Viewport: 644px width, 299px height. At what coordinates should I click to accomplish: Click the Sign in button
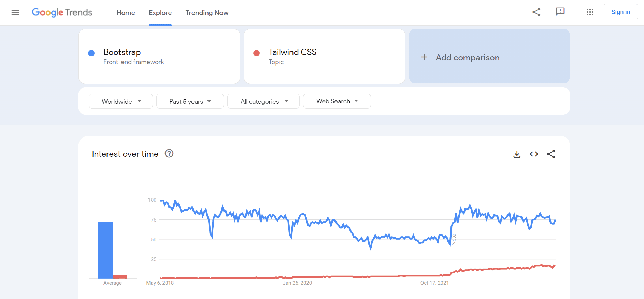[620, 12]
